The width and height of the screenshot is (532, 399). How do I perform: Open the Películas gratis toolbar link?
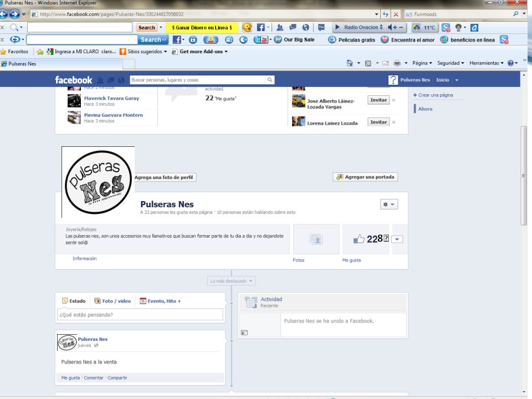pos(352,40)
